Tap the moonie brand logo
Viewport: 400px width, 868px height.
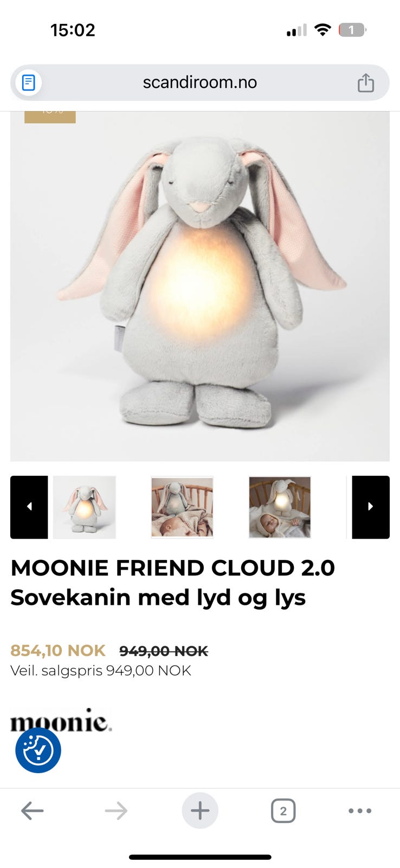pyautogui.click(x=61, y=720)
